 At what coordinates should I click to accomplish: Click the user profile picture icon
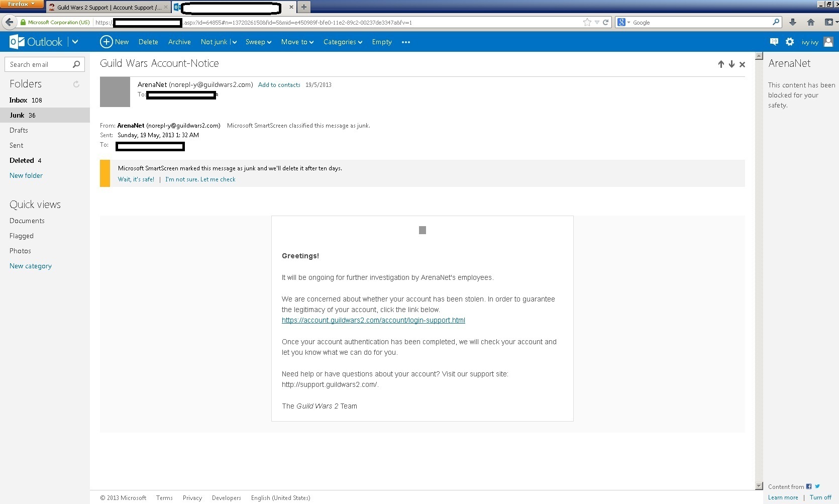pyautogui.click(x=828, y=42)
